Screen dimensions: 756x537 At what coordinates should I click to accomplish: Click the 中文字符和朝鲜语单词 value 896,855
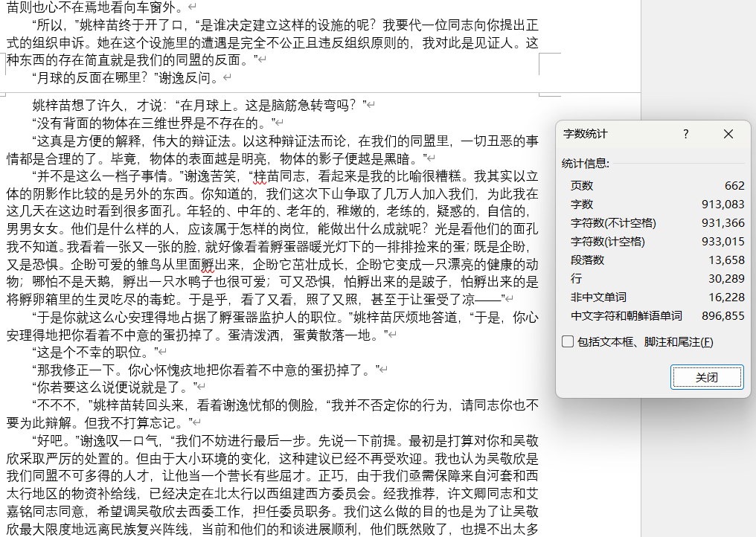click(x=723, y=316)
